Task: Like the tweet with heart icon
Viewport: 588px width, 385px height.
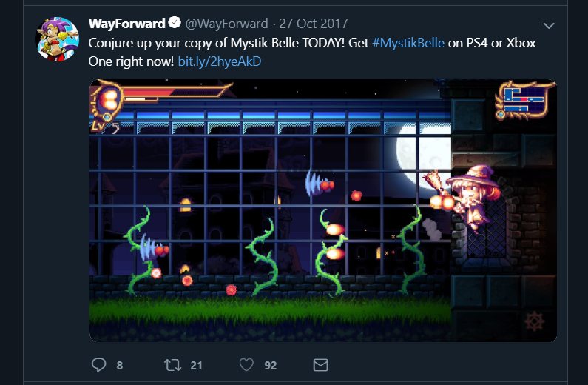Action: click(246, 365)
